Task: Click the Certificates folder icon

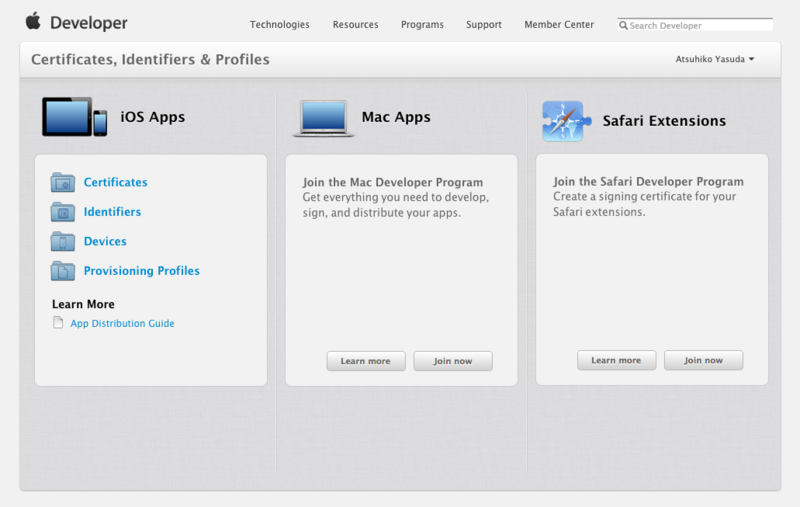Action: 63,182
